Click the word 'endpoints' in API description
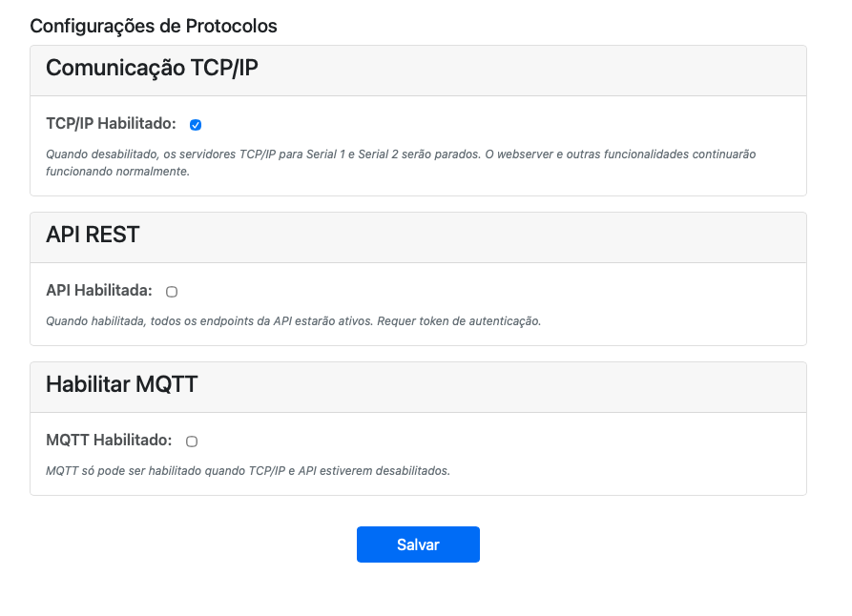This screenshot has width=852, height=616. [x=229, y=321]
